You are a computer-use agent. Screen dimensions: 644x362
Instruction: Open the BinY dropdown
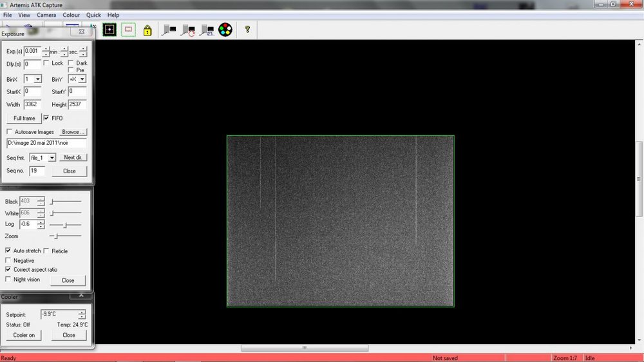82,79
